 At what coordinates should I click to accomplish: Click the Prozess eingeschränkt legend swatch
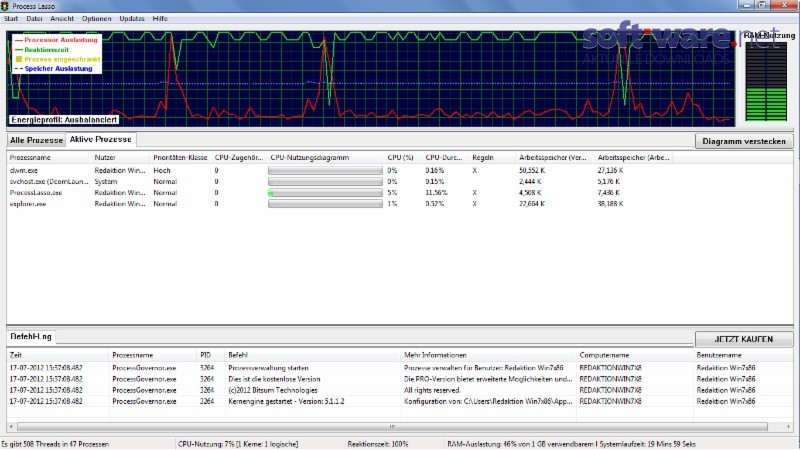click(x=19, y=59)
